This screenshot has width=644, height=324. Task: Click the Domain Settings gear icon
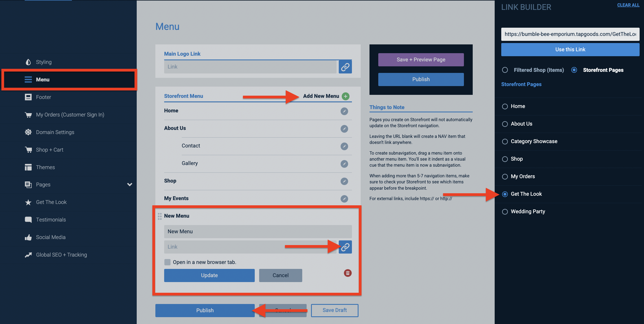[x=28, y=132]
